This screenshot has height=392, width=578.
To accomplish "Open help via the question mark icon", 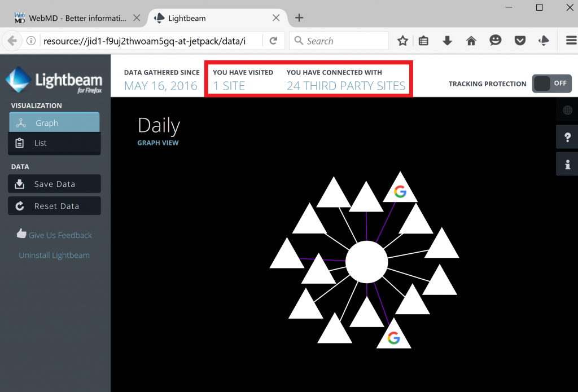I will tap(567, 137).
